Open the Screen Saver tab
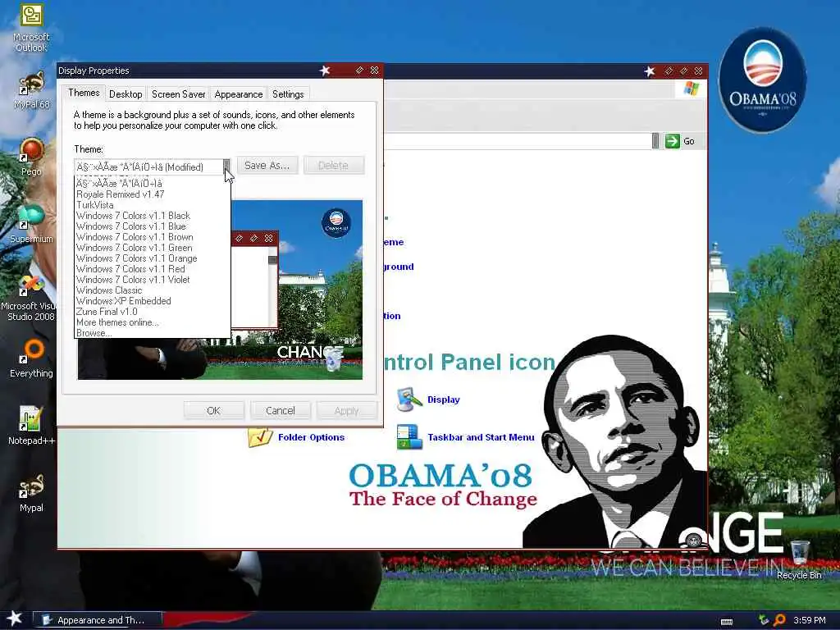Viewport: 840px width, 630px height. [x=178, y=94]
